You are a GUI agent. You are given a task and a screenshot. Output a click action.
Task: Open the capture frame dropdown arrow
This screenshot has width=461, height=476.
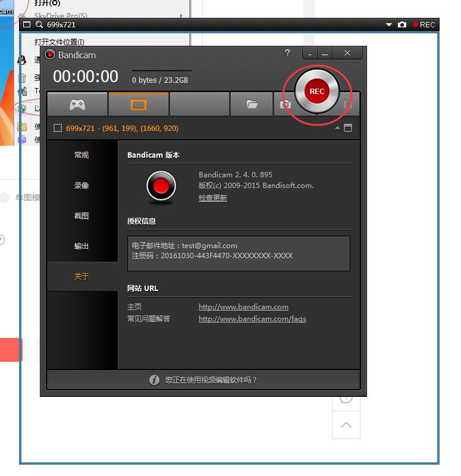coord(389,25)
